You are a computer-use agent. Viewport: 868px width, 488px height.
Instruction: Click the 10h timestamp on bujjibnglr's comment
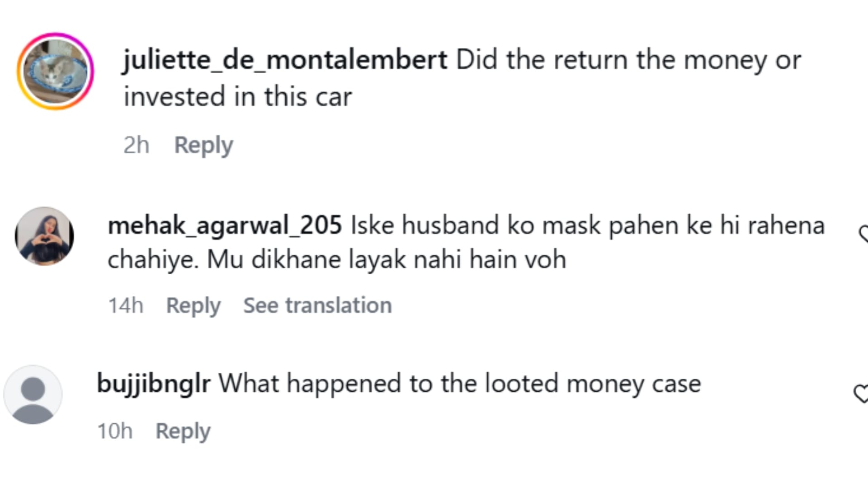(x=115, y=431)
